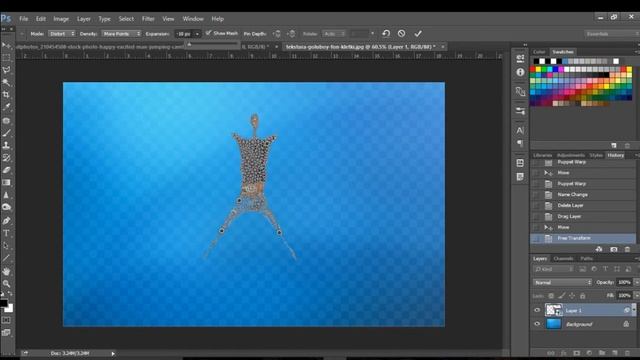The width and height of the screenshot is (640, 360).
Task: Hide the Background layer eye icon
Action: 537,324
